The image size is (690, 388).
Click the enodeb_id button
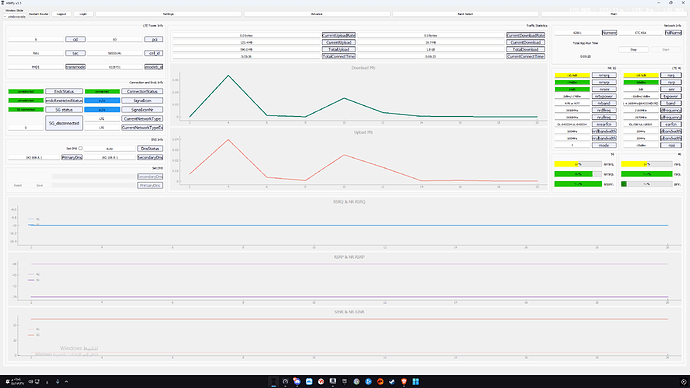154,67
